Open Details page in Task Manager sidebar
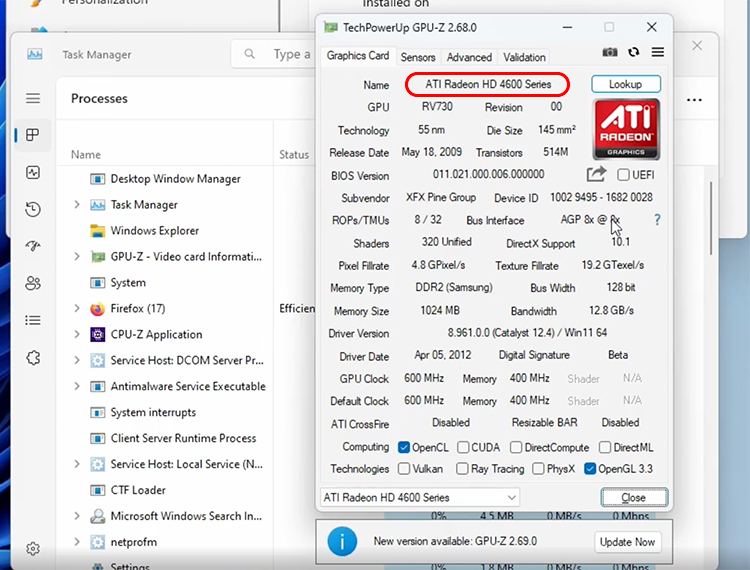 (33, 320)
